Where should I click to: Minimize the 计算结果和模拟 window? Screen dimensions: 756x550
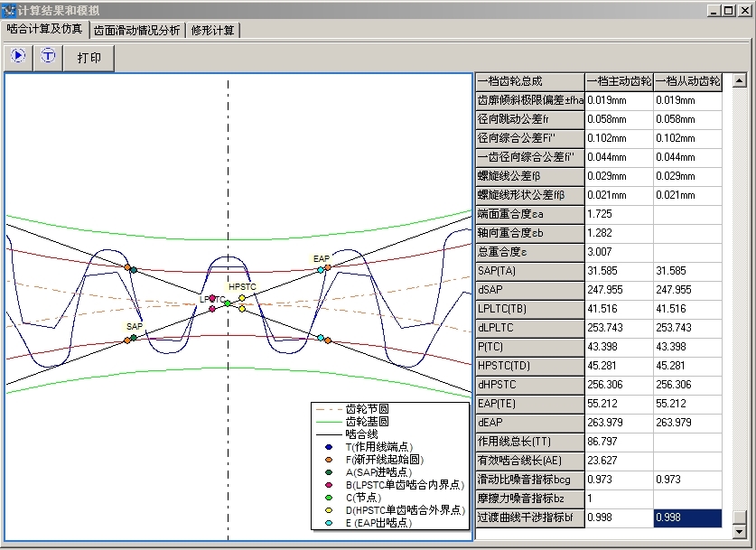(714, 10)
